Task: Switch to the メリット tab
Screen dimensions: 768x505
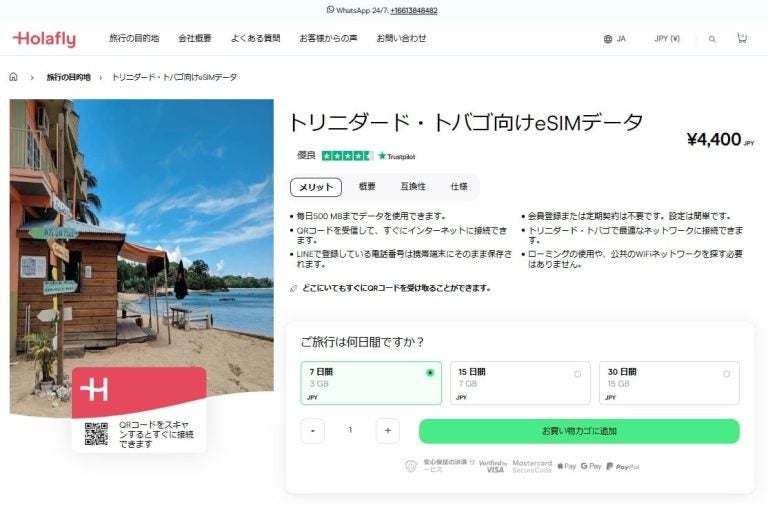Action: click(316, 187)
